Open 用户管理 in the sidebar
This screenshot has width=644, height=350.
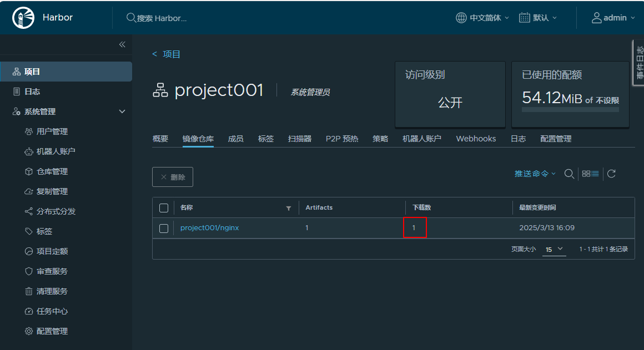click(52, 131)
